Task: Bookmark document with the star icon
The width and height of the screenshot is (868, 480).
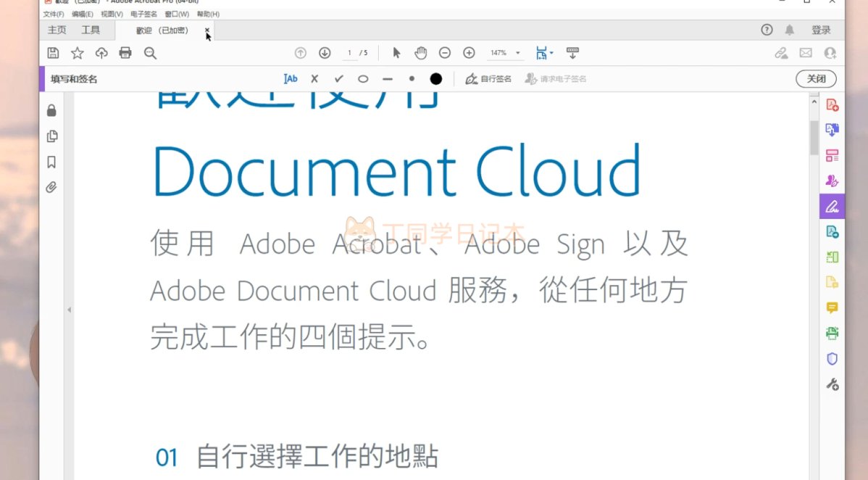Action: click(77, 53)
